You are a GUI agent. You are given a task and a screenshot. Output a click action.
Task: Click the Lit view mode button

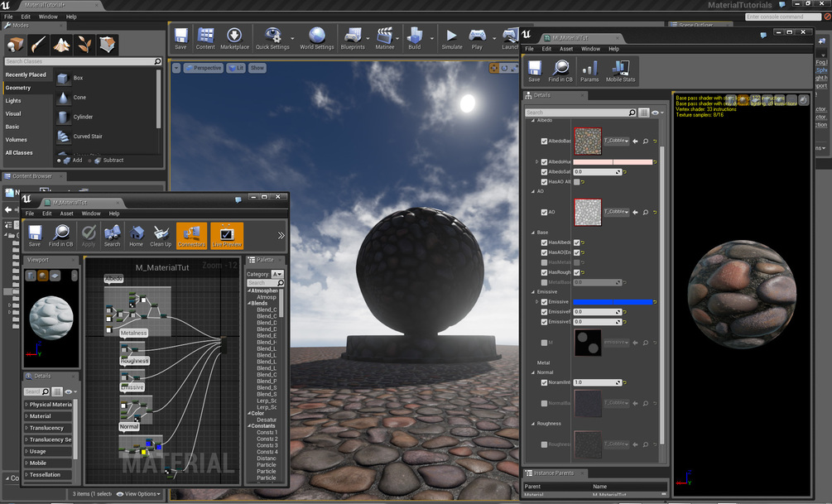coord(236,68)
